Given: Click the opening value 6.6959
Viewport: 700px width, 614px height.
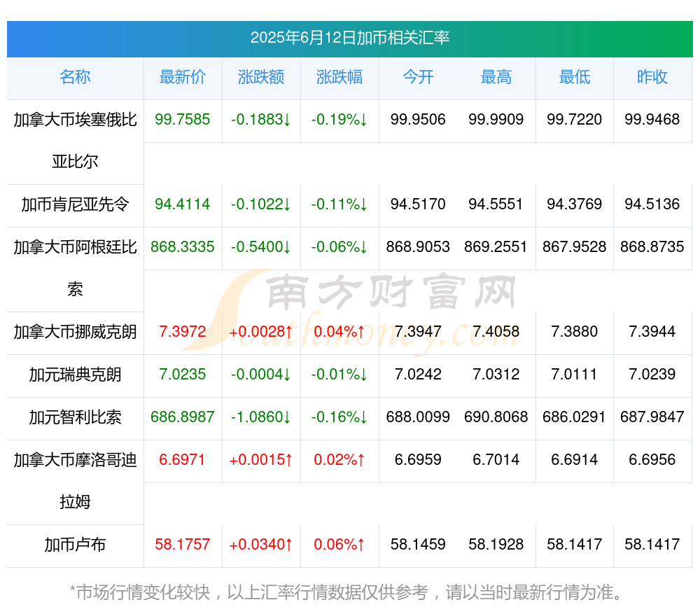Looking at the screenshot, I should coord(418,459).
